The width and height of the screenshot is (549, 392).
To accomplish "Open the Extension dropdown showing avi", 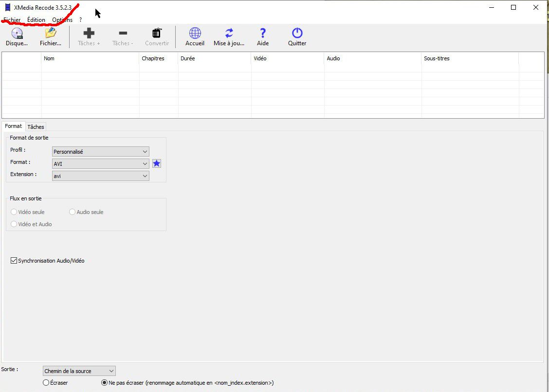I will (100, 176).
